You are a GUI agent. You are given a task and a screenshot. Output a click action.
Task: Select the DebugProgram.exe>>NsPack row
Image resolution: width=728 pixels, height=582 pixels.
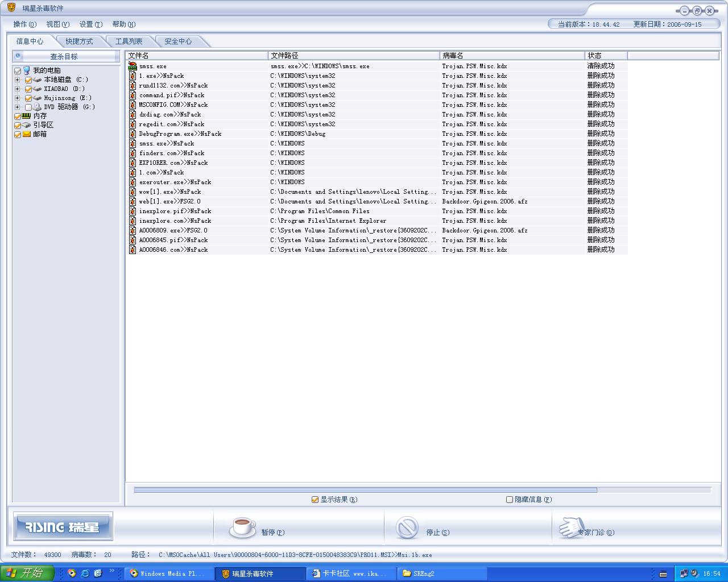[x=377, y=134]
